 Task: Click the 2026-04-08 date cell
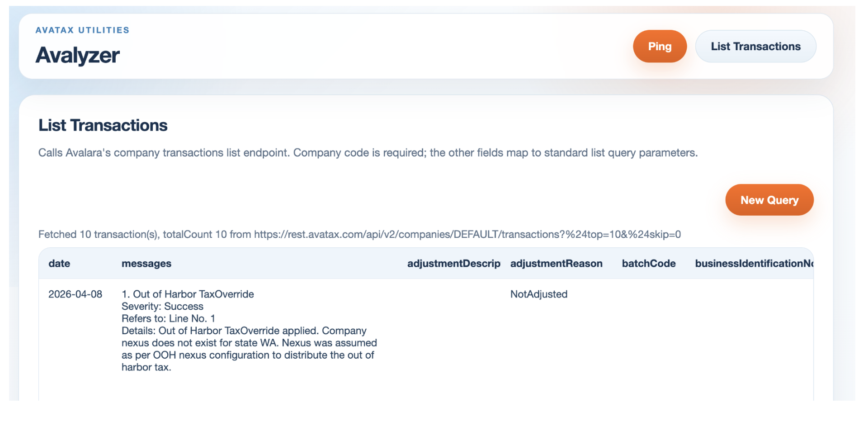tap(75, 294)
